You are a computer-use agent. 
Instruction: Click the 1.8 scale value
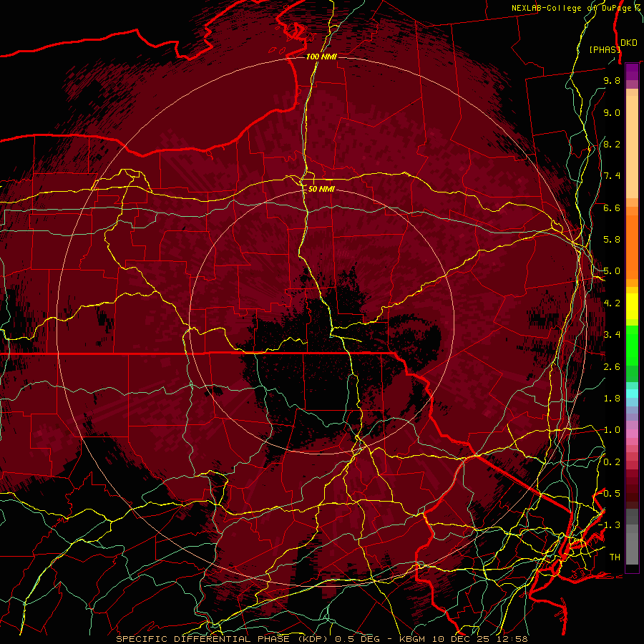pos(612,399)
